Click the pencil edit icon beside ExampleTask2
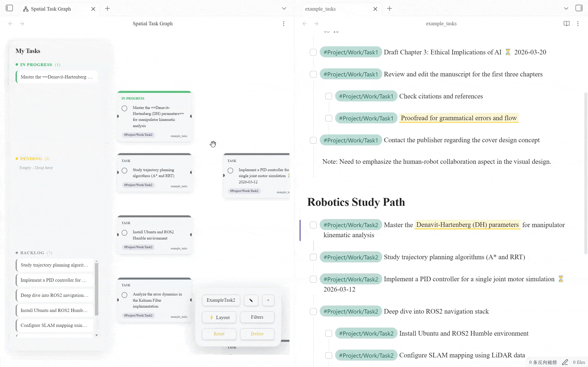 (251, 300)
